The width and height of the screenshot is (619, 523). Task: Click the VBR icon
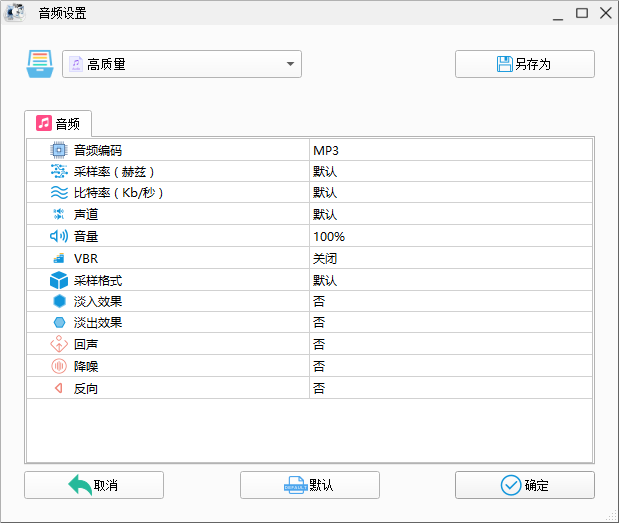click(59, 258)
